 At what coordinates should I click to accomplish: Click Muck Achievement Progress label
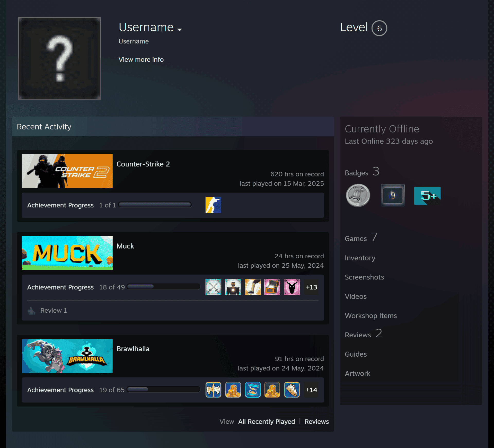click(60, 287)
